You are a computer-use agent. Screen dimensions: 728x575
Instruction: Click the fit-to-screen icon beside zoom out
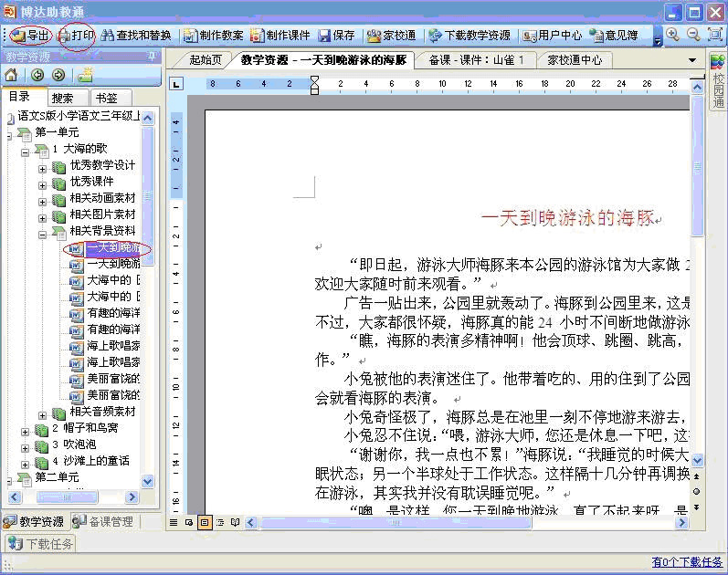pyautogui.click(x=714, y=35)
